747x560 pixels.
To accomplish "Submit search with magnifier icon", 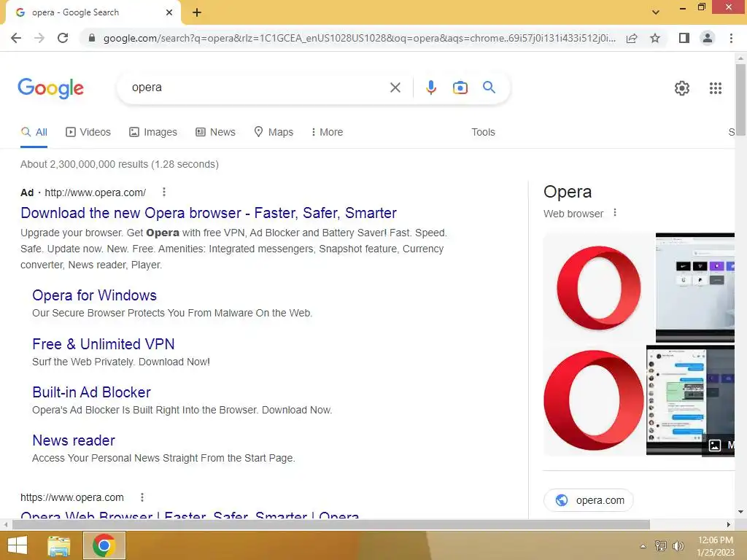I will (x=489, y=87).
